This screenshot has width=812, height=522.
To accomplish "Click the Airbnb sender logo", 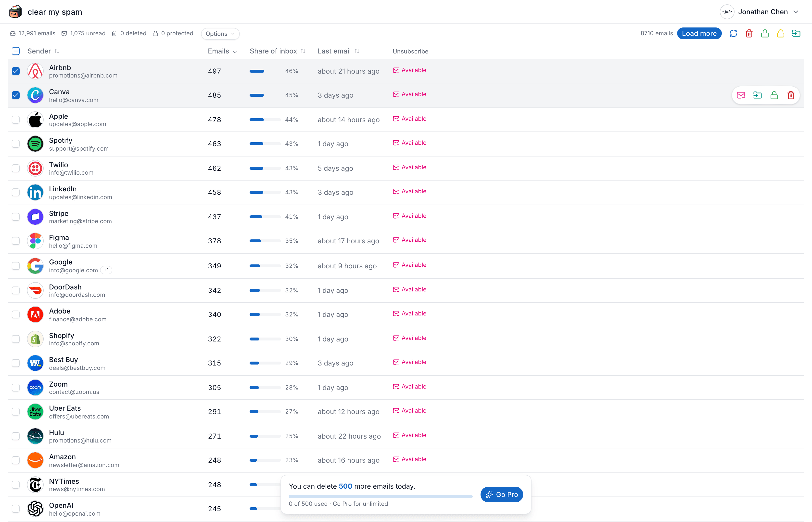I will pos(35,71).
